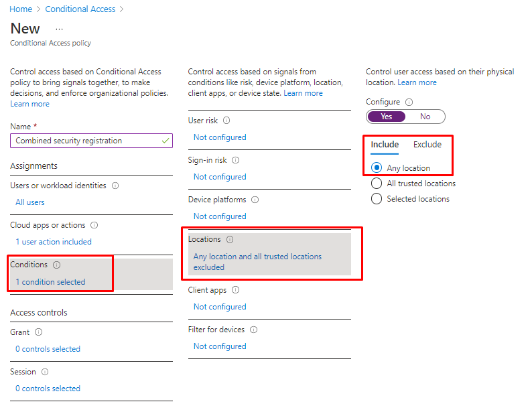This screenshot has height=416, width=532.
Task: Click the info icon beside Device platforms
Action: click(x=255, y=200)
